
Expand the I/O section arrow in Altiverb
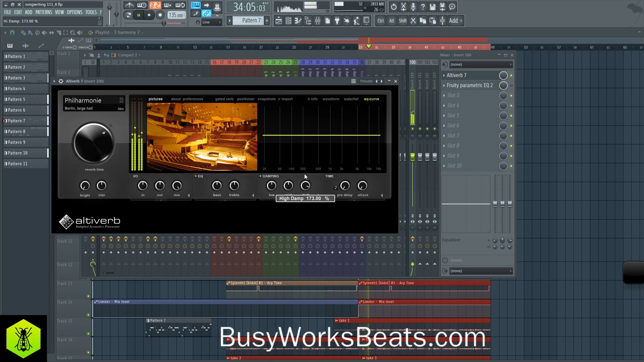[189, 195]
